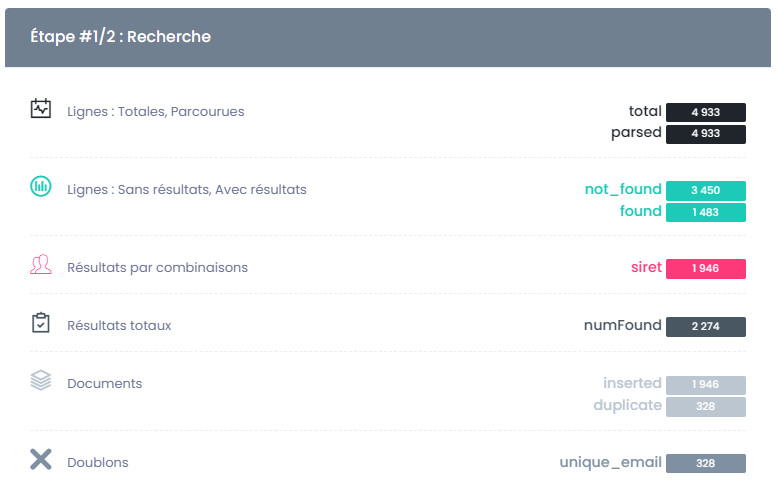779x490 pixels.
Task: Click the green not_found label text
Action: [x=623, y=189]
